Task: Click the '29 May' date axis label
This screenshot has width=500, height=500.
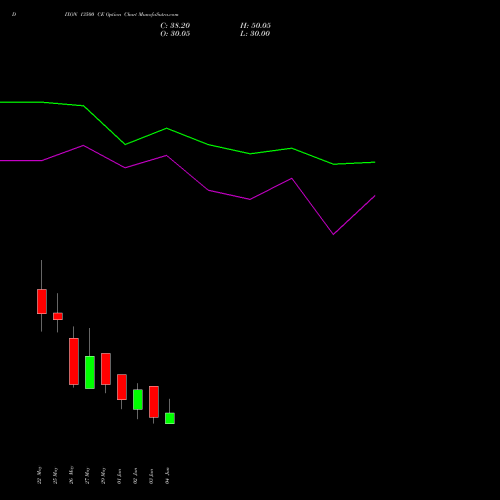Action: point(103,475)
